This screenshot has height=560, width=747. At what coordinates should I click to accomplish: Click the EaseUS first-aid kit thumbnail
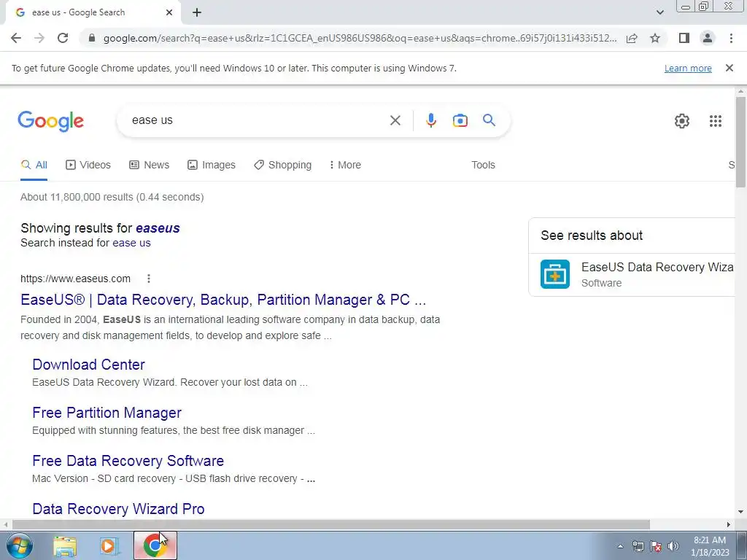pyautogui.click(x=555, y=274)
